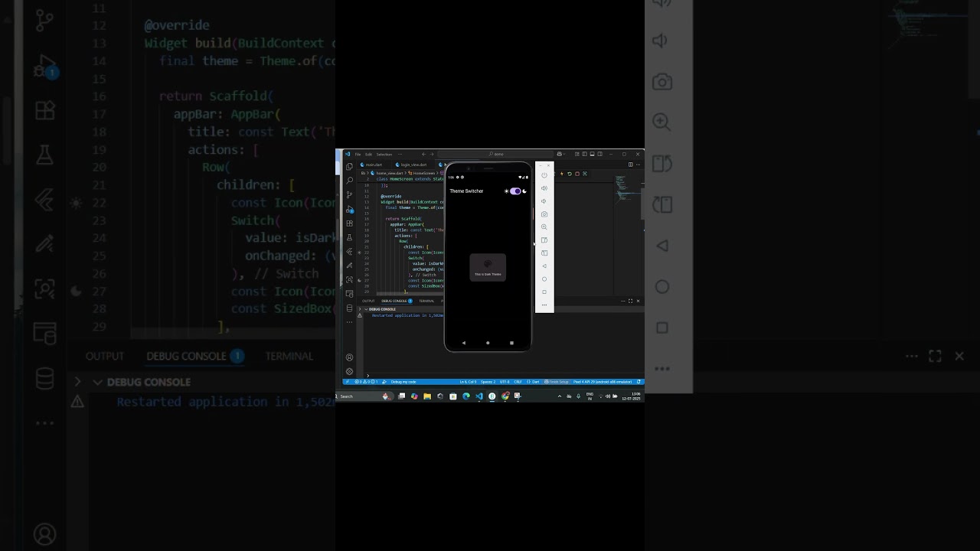Click Finish Setup in the status bar
This screenshot has width=980, height=551.
pos(558,382)
